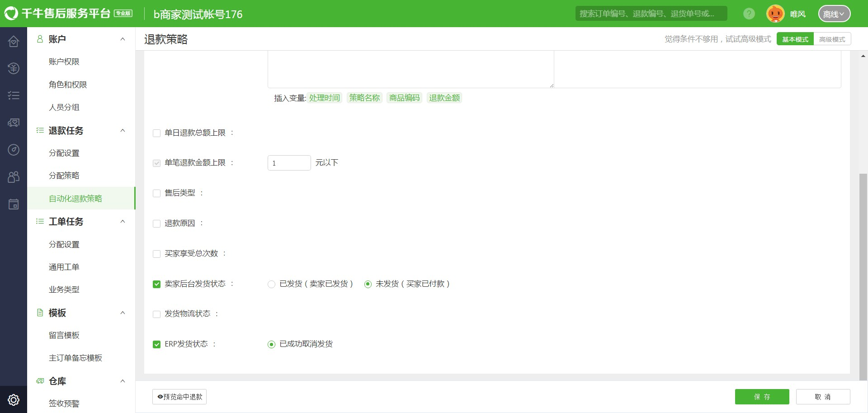This screenshot has height=413, width=868.
Task: Click the people icon in the left rail
Action: [14, 177]
